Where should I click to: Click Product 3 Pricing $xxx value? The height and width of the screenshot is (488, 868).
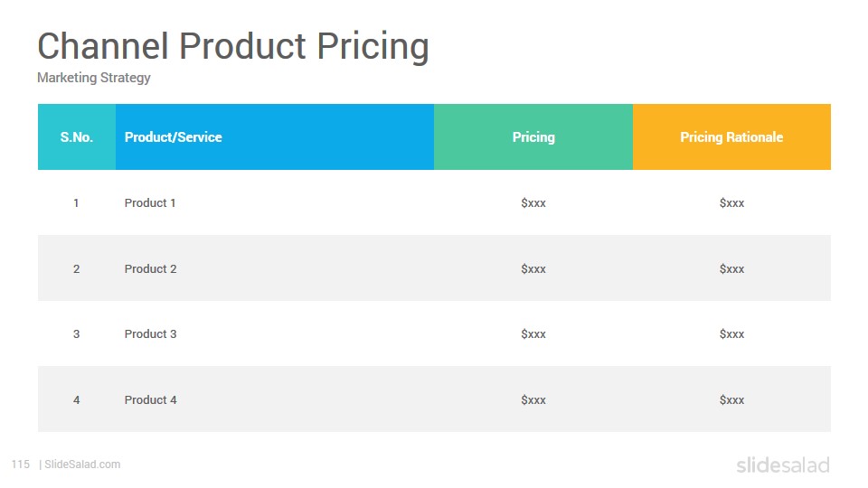coord(533,334)
